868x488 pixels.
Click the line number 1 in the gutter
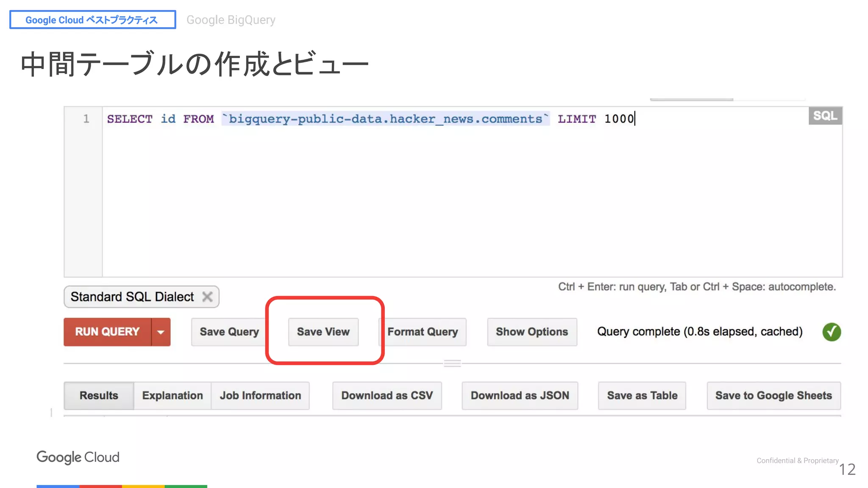(x=86, y=119)
